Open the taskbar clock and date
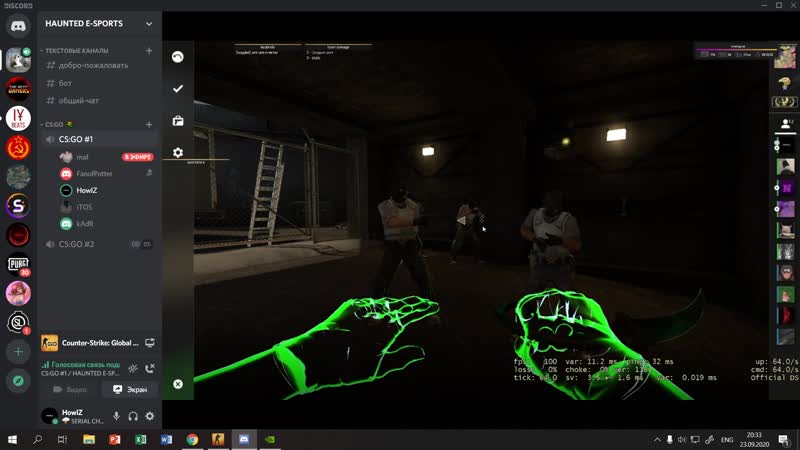Screen dimensions: 800x450 pos(754,440)
